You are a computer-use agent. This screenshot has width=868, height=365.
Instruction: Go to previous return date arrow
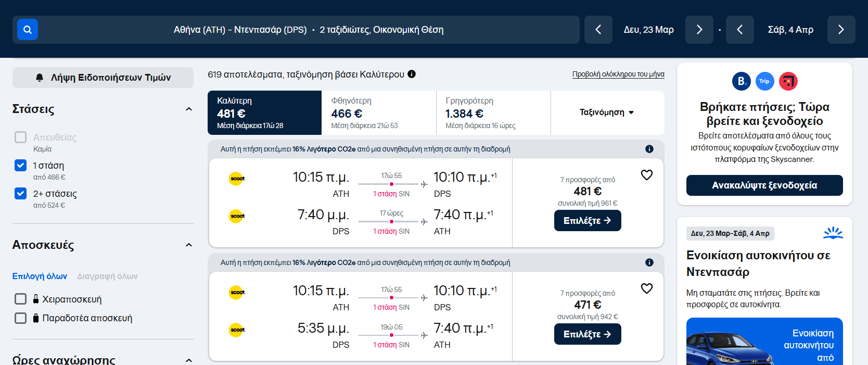coord(740,30)
